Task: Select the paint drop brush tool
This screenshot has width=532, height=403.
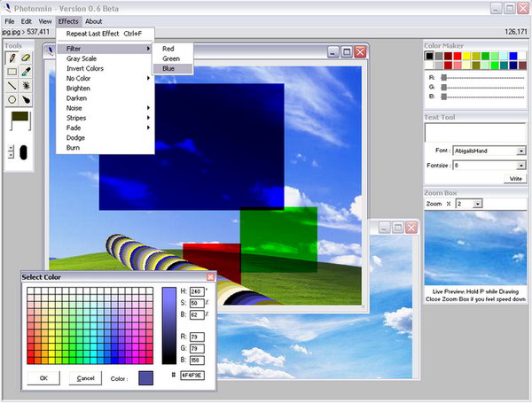Action: 26,100
